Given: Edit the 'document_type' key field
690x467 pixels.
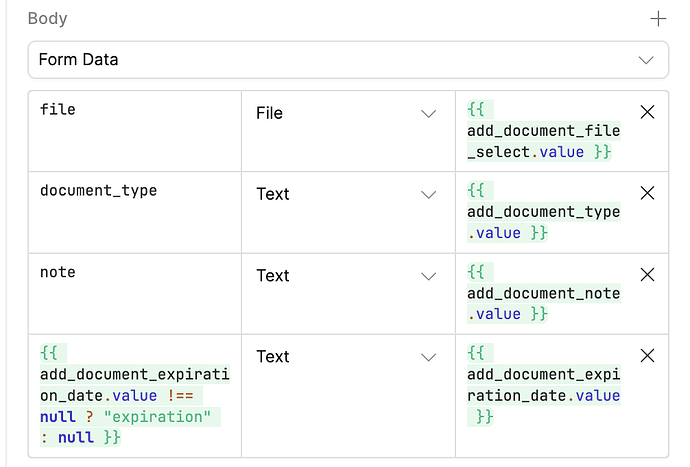Looking at the screenshot, I should 135,213.
